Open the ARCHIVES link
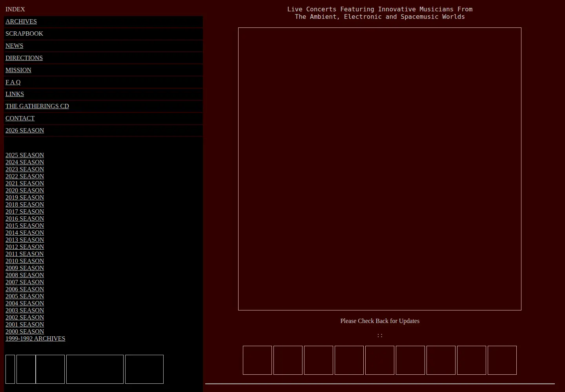Viewport: 565px width, 392px height. pos(21,22)
